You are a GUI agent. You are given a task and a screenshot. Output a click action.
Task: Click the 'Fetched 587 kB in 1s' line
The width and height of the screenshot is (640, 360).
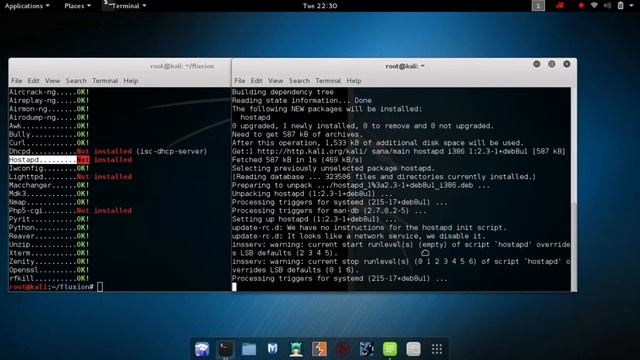coord(297,160)
